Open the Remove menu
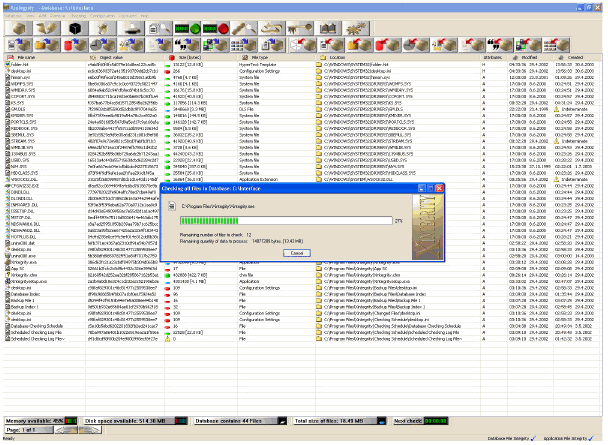 click(x=57, y=16)
